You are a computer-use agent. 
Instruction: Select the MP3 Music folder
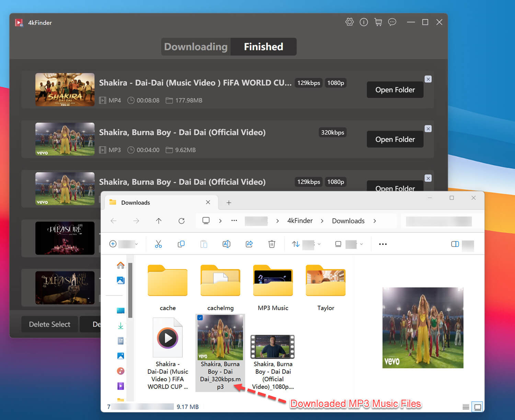pyautogui.click(x=273, y=288)
